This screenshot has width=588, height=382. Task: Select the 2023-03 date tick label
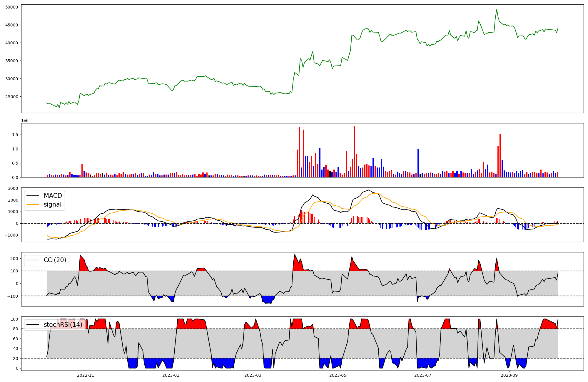pyautogui.click(x=253, y=375)
